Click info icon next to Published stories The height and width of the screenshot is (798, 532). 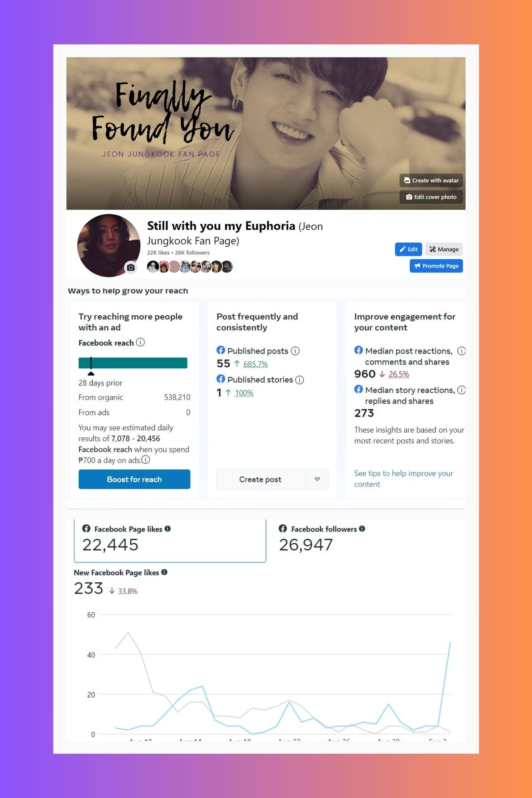point(299,379)
